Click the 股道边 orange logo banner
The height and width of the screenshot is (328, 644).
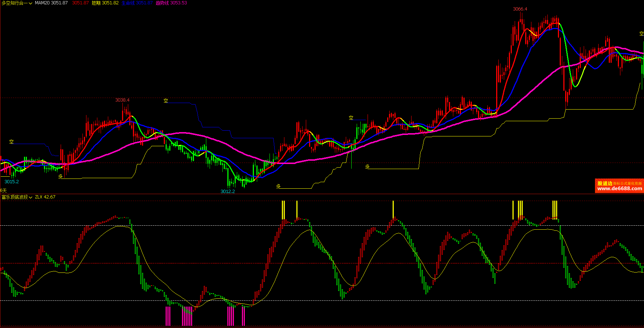(x=605, y=183)
